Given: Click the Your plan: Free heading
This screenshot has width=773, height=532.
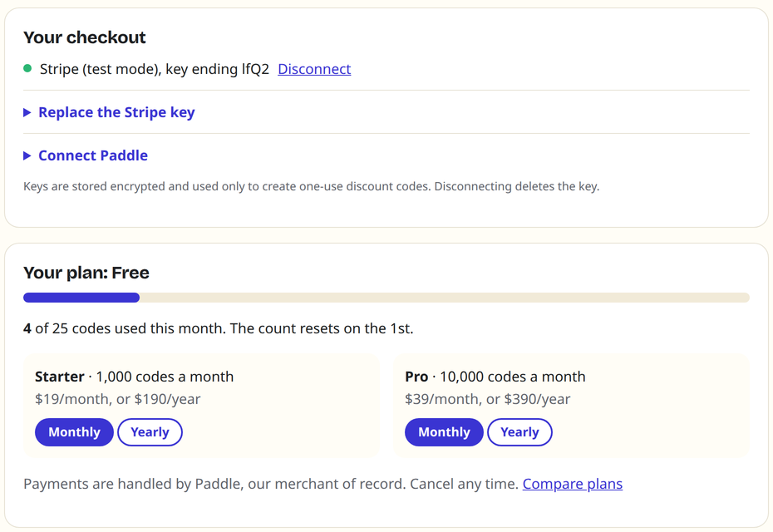Looking at the screenshot, I should (x=86, y=273).
